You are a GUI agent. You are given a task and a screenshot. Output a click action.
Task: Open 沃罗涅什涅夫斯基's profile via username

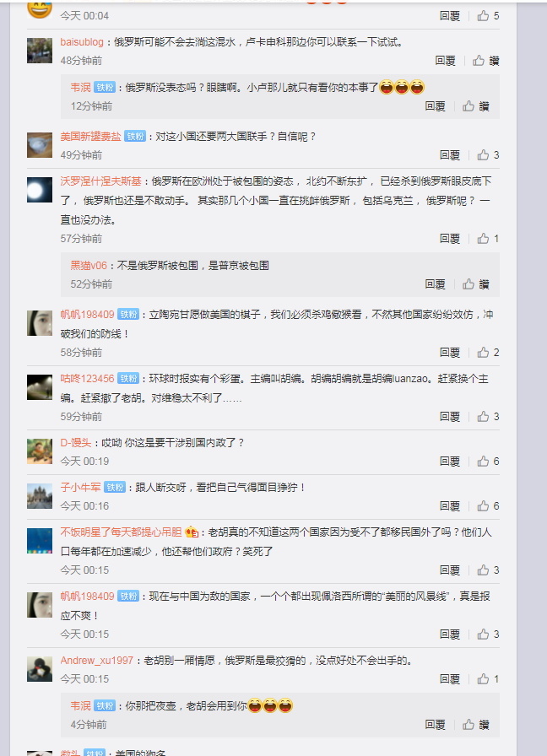point(100,181)
